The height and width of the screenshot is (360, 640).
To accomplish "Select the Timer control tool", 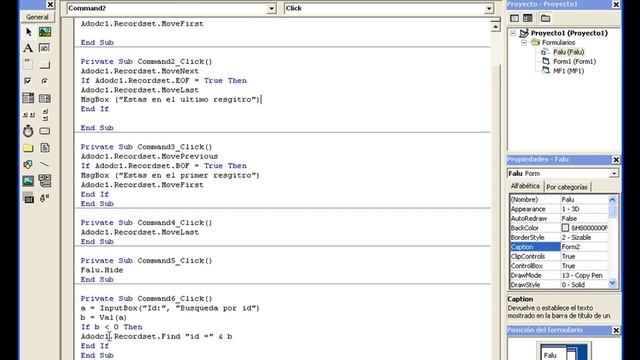I will 28,131.
